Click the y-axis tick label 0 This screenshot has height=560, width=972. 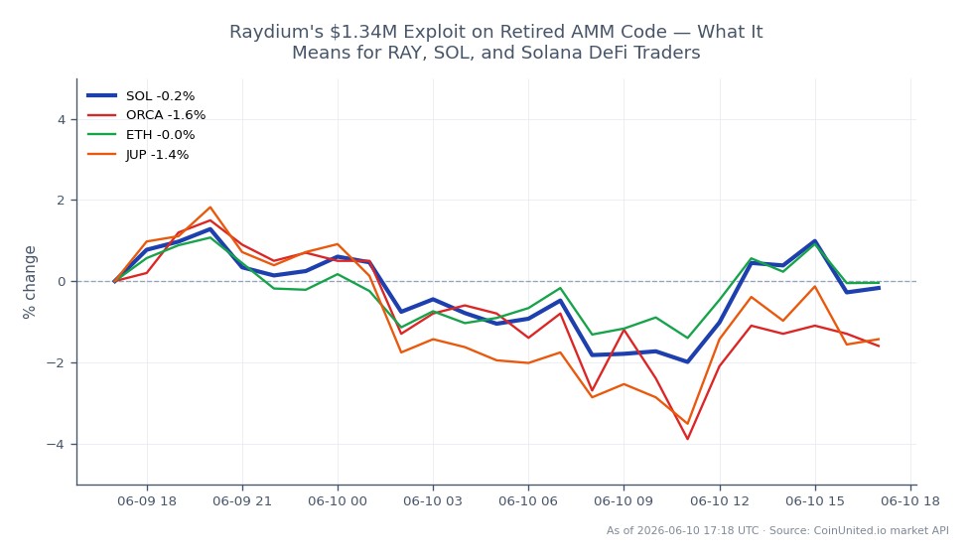point(62,282)
